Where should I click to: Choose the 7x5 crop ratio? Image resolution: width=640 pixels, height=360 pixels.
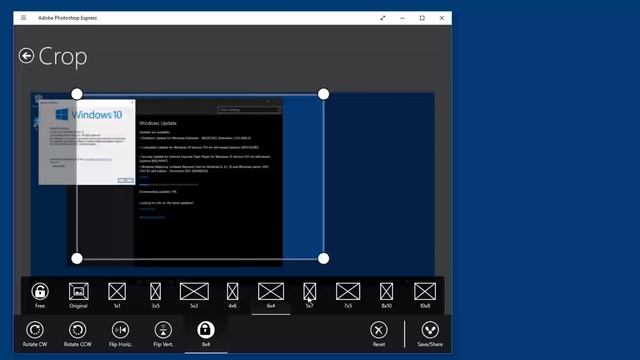[348, 295]
